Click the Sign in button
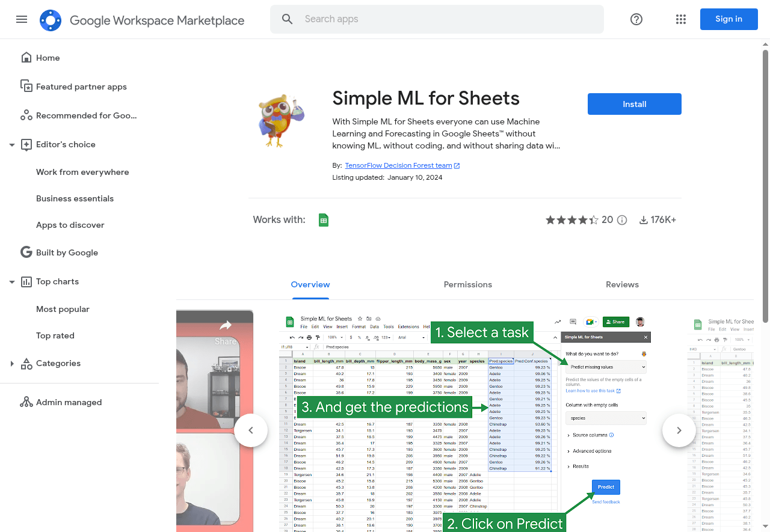The height and width of the screenshot is (532, 770). [x=728, y=19]
